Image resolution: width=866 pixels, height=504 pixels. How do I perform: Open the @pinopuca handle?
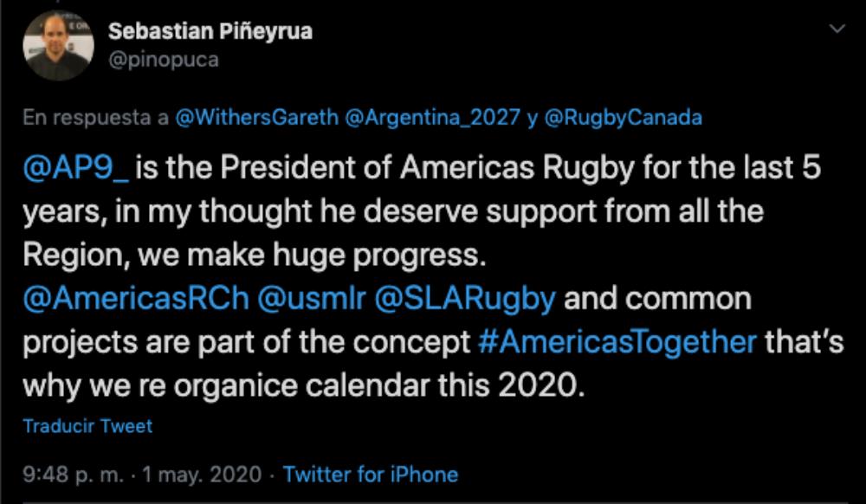(164, 60)
